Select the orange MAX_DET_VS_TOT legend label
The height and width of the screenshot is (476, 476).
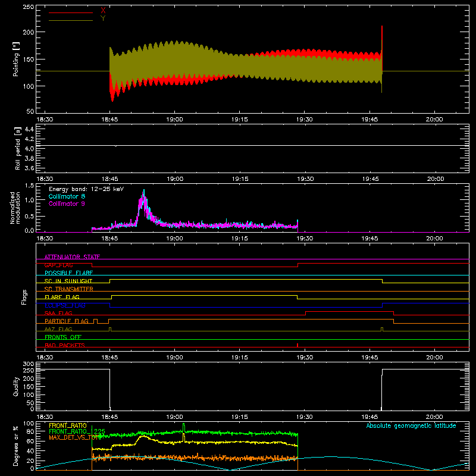(x=74, y=437)
